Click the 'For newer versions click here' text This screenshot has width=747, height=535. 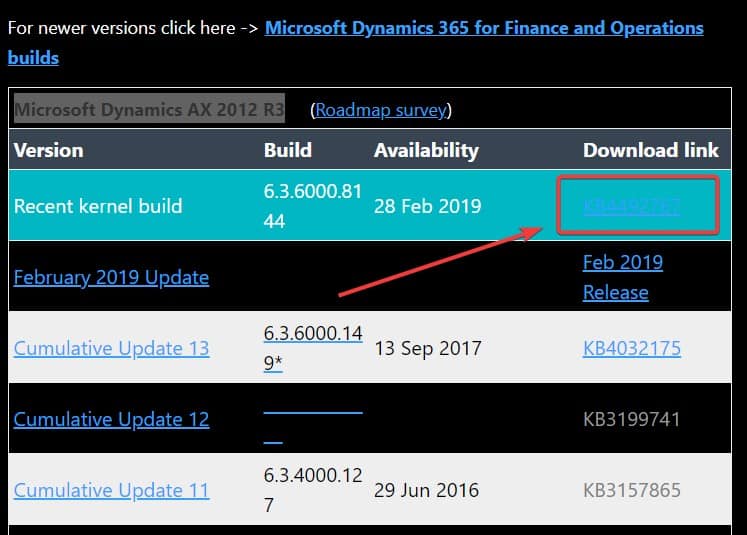click(122, 28)
